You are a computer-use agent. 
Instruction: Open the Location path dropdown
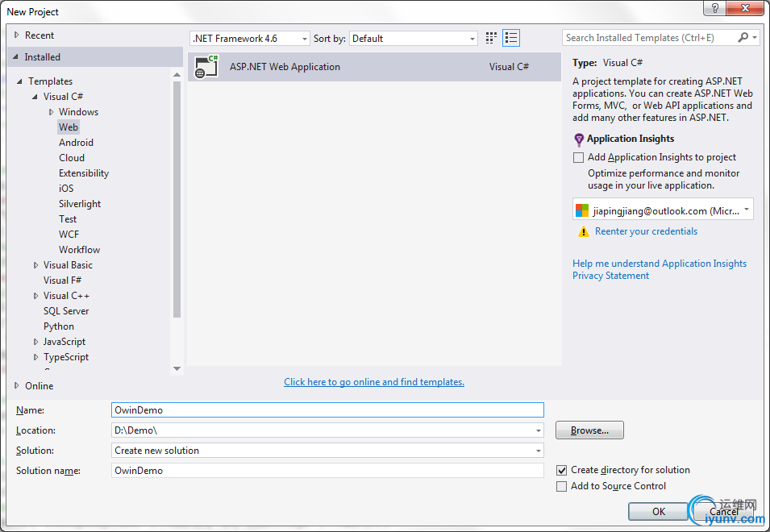539,430
